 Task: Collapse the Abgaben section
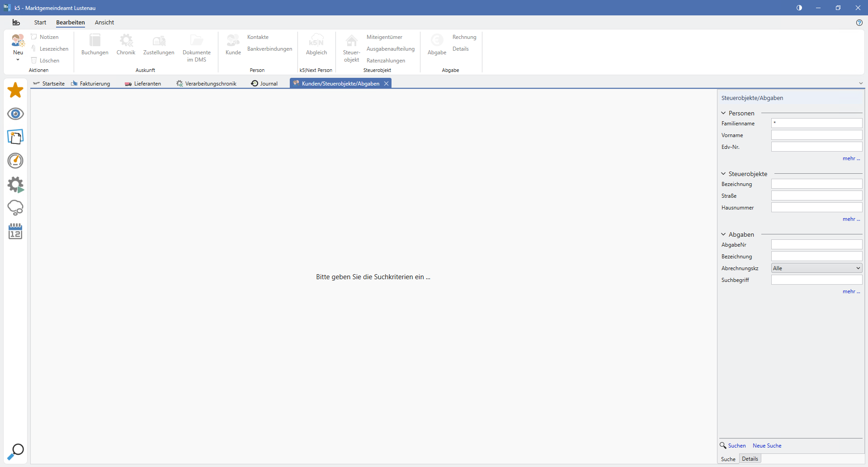coord(723,234)
